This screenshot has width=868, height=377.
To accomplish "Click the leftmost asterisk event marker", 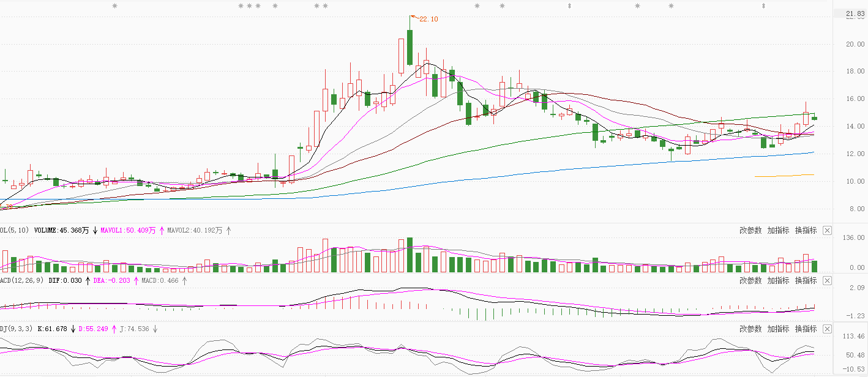I will click(114, 6).
